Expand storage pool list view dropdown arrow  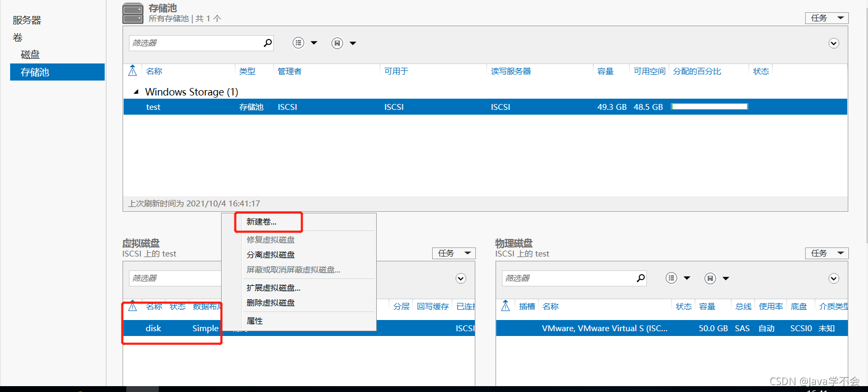click(x=314, y=43)
